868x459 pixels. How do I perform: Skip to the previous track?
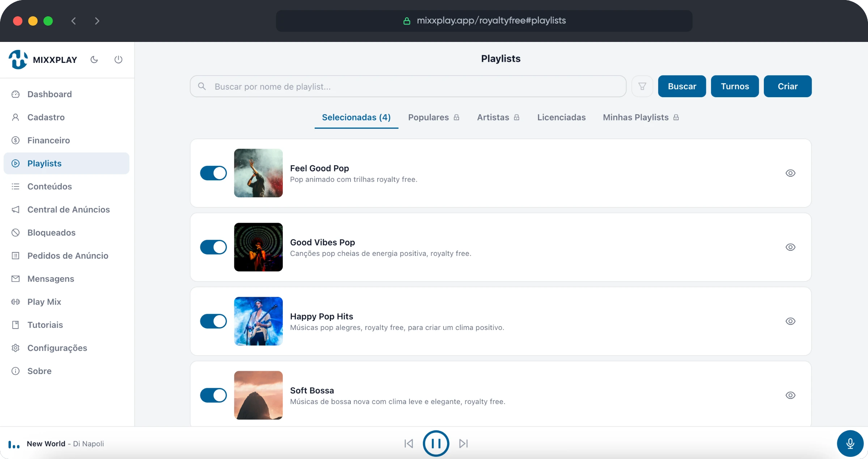pyautogui.click(x=409, y=443)
